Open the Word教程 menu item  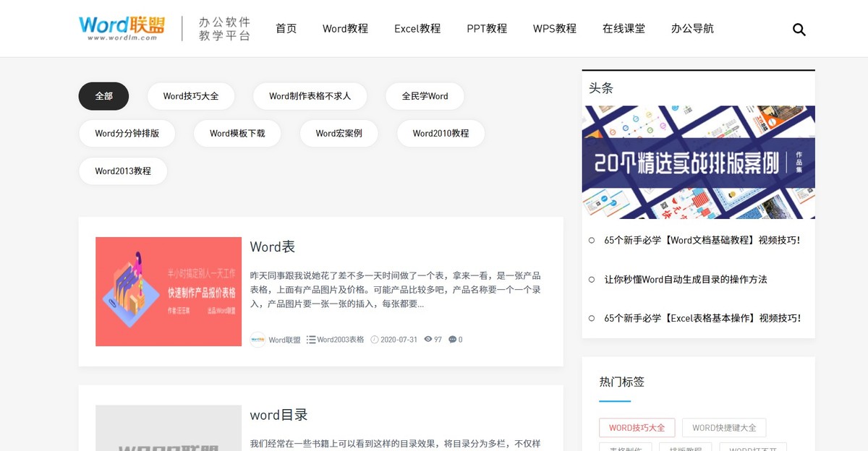(x=345, y=29)
